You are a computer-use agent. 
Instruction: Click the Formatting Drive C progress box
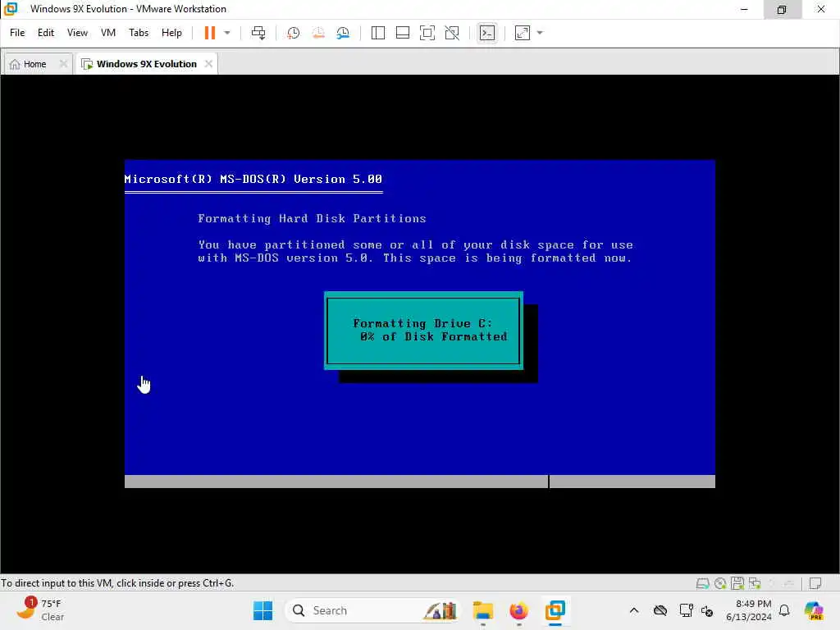click(x=423, y=331)
